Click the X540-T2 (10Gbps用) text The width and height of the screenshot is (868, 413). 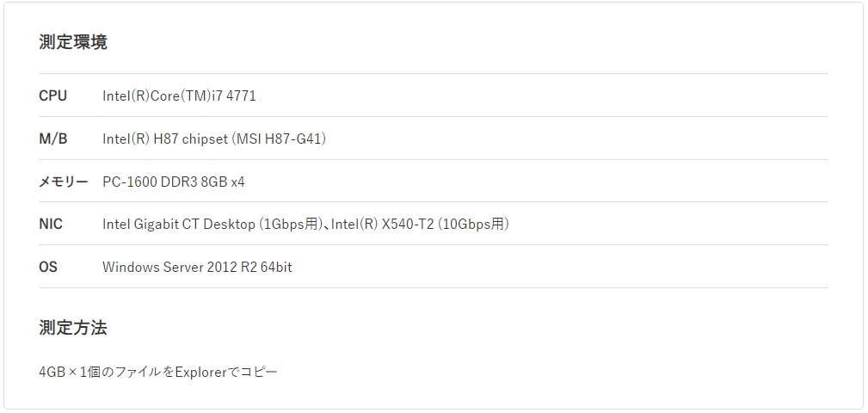pos(445,225)
